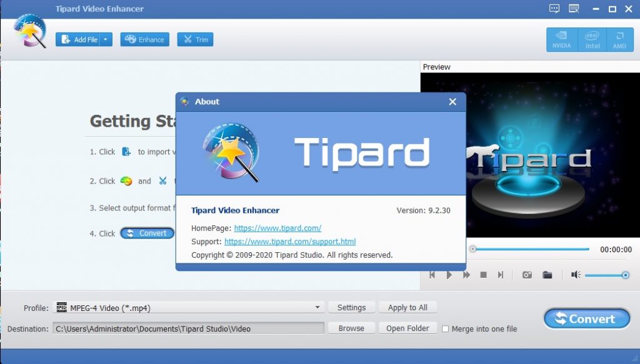Open the Trim tool
Viewport: 640px width, 364px height.
pyautogui.click(x=195, y=39)
